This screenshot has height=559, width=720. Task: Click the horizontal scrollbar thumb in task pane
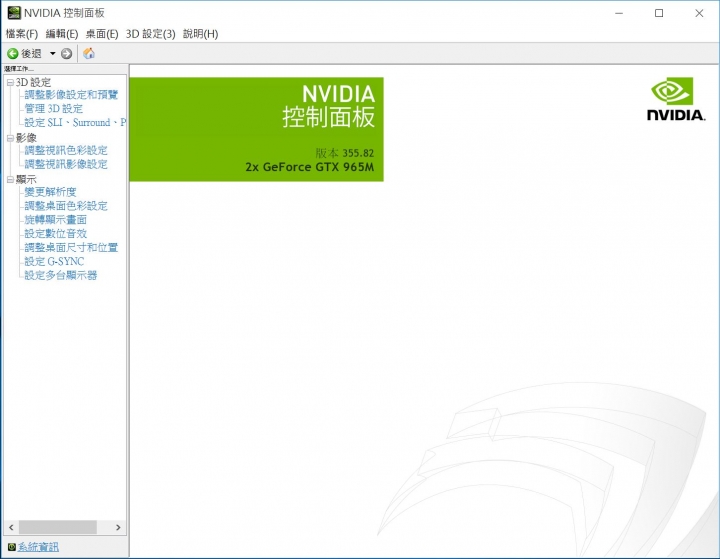tap(57, 527)
